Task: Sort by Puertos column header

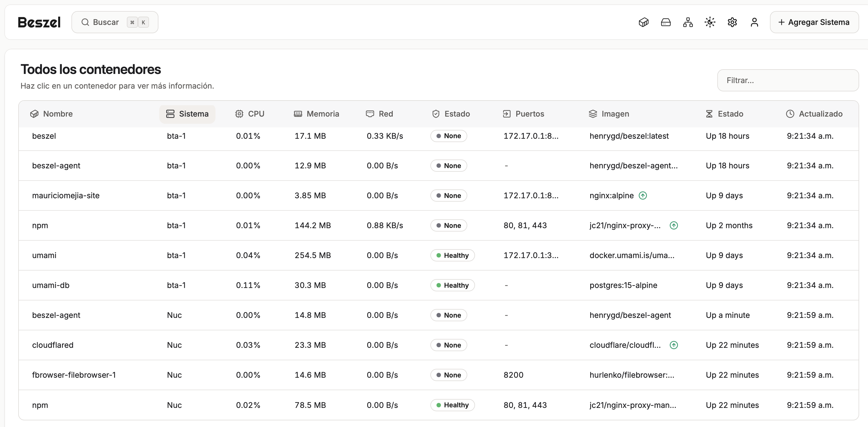Action: (523, 114)
